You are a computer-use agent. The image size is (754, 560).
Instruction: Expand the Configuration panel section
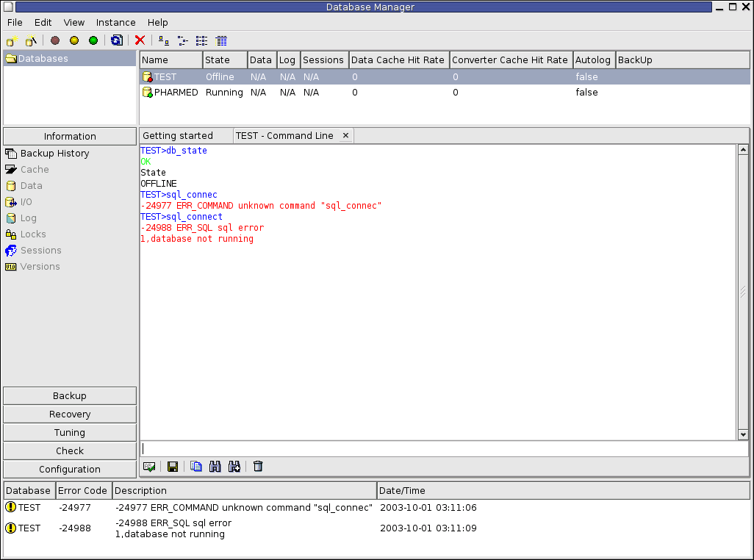tap(70, 469)
